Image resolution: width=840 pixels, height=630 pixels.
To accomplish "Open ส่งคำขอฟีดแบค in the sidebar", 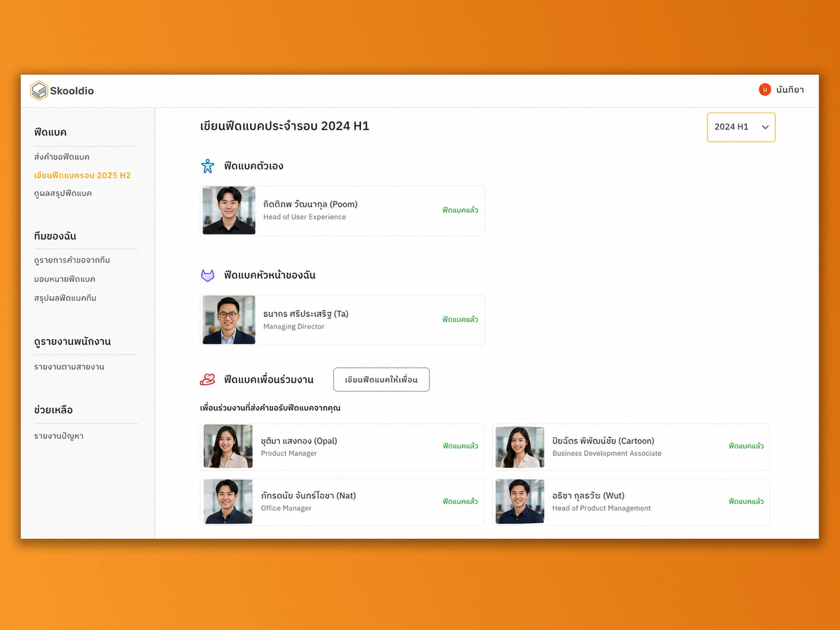I will (62, 157).
